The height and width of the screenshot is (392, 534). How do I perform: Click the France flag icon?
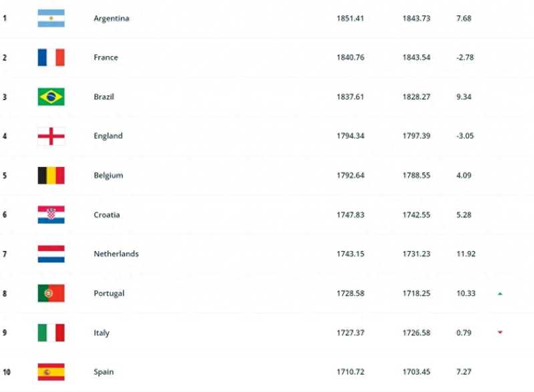(51, 57)
